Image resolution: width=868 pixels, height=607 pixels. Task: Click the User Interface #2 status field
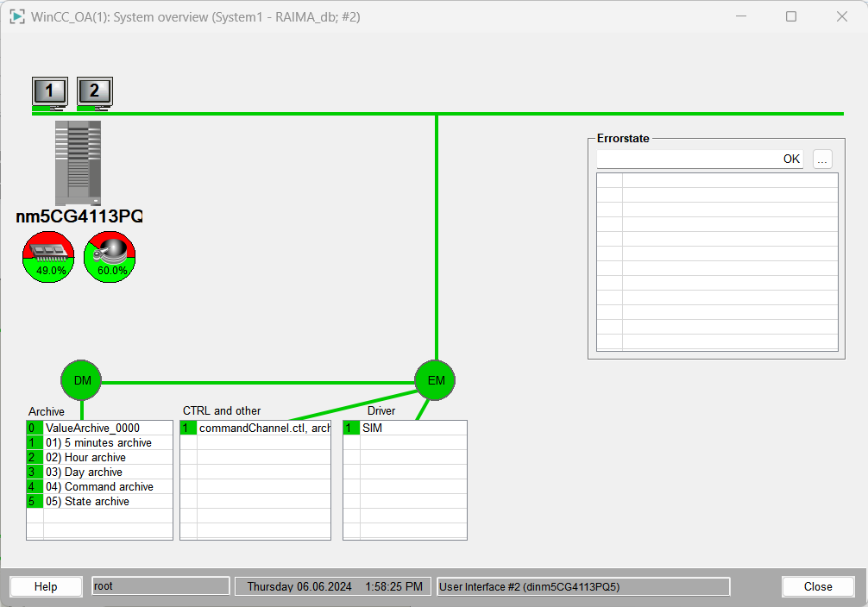(x=583, y=586)
